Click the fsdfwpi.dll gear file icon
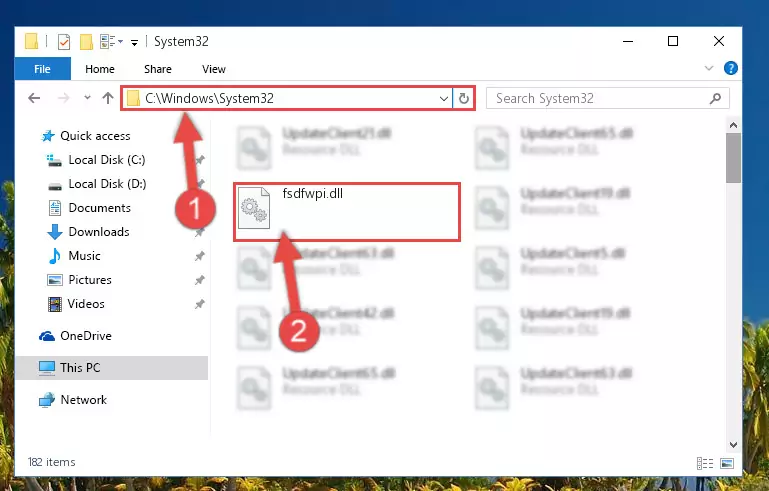769x491 pixels. 254,208
